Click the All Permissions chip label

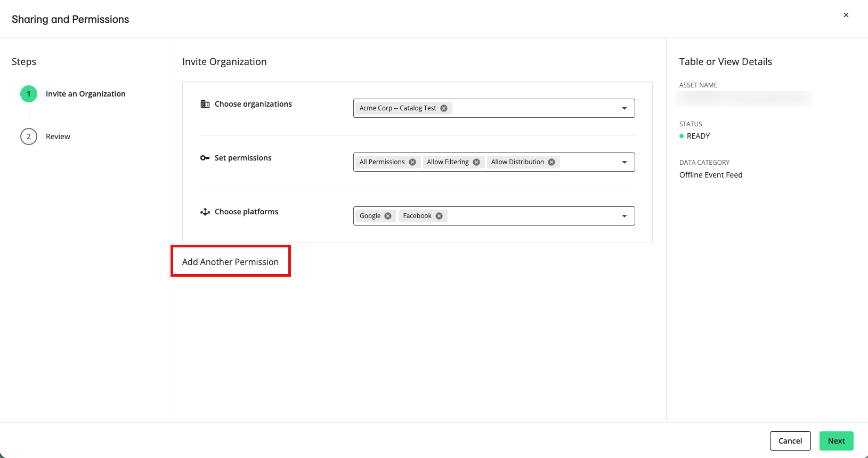pyautogui.click(x=382, y=162)
